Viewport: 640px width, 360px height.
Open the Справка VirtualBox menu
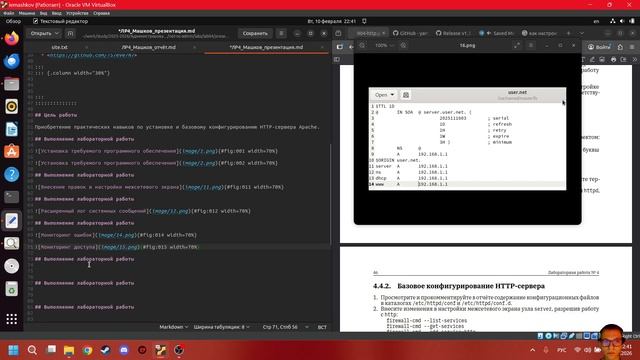(x=101, y=13)
